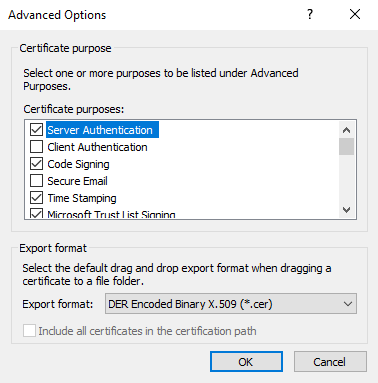Select the Client Authentication list item text
The height and width of the screenshot is (383, 378).
coord(97,147)
